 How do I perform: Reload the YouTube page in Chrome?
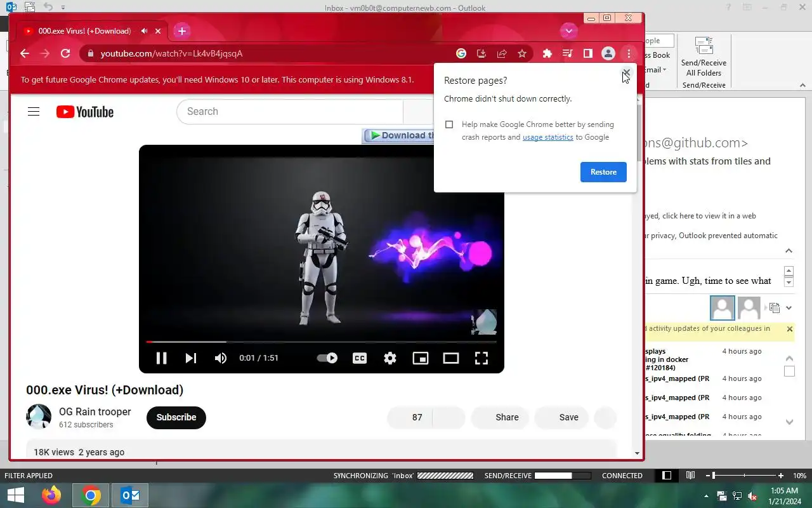click(65, 53)
